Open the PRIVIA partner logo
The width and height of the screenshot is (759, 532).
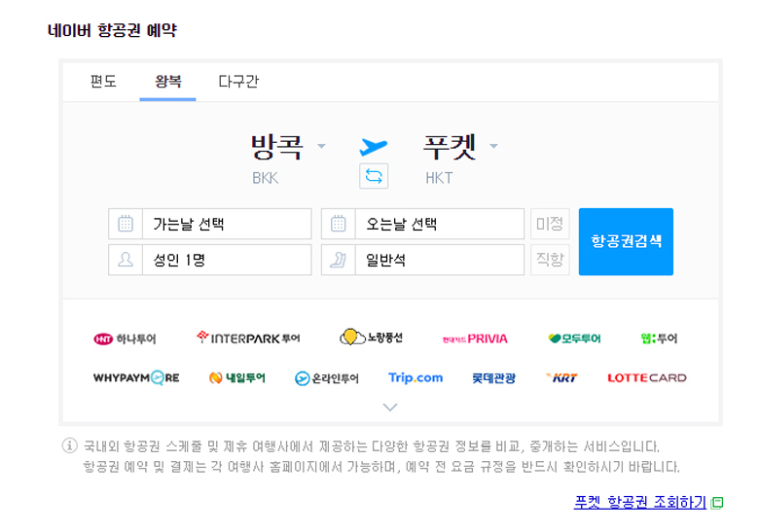475,338
